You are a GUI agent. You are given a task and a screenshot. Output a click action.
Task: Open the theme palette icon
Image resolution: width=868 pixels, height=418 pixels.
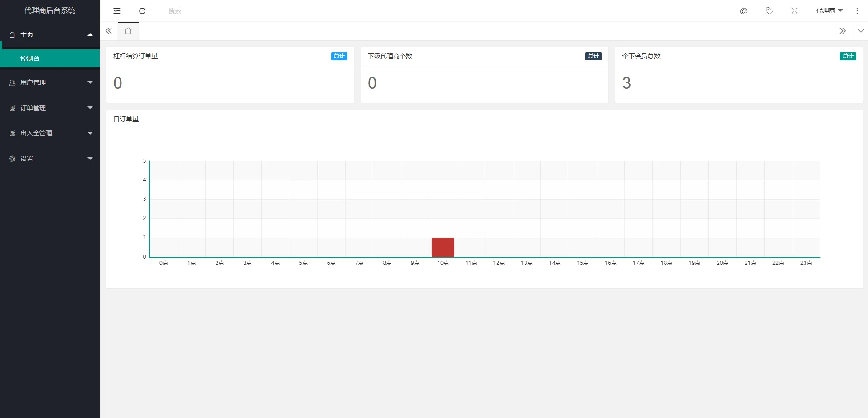pos(743,11)
